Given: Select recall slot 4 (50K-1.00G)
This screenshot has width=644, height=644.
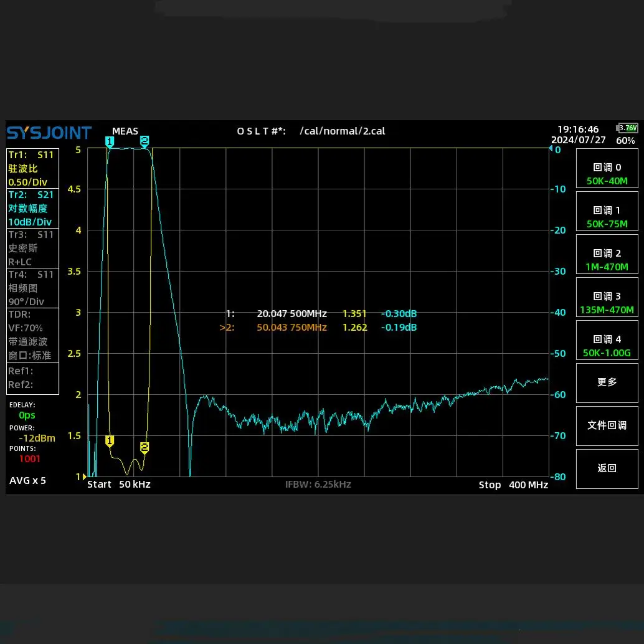Looking at the screenshot, I should [607, 340].
